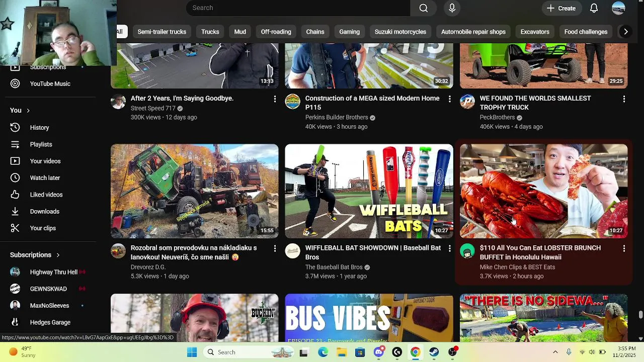Open Discord from taskbar
Screen dimensions: 644x362
[x=378, y=352]
